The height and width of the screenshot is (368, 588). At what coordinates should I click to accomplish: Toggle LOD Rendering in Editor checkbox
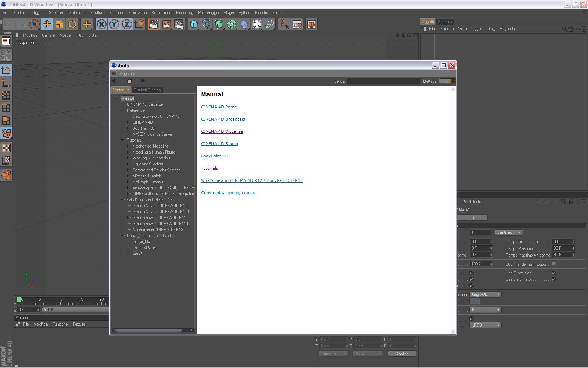[554, 264]
